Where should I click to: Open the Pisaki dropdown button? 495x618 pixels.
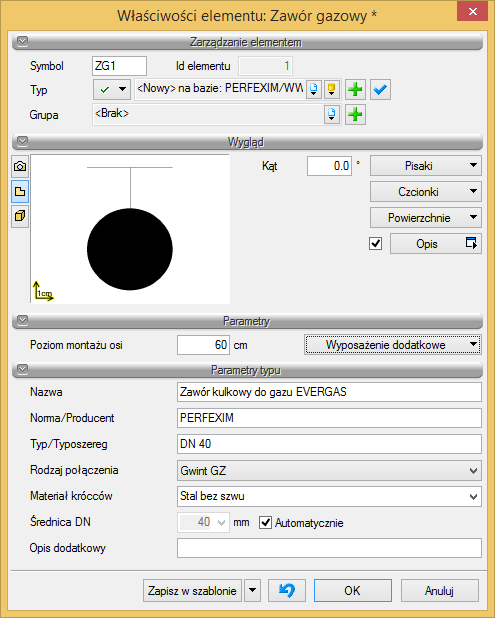click(426, 166)
